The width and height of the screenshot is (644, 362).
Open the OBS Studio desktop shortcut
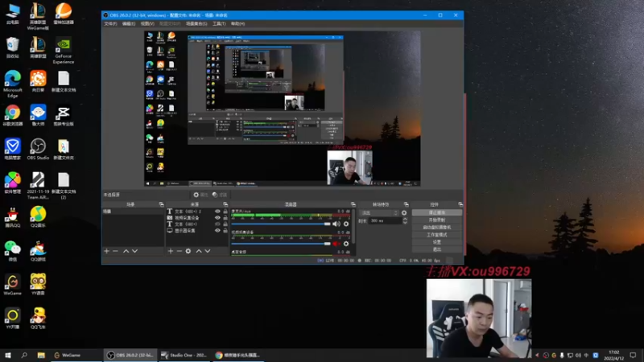[38, 149]
